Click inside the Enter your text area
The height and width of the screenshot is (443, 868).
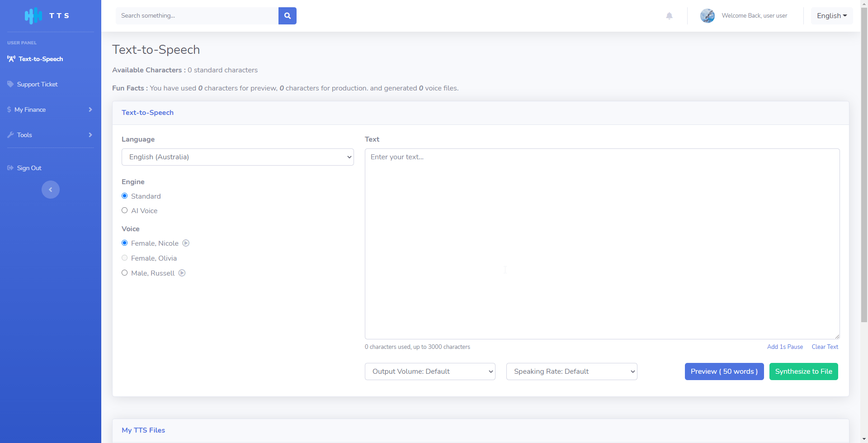(601, 244)
